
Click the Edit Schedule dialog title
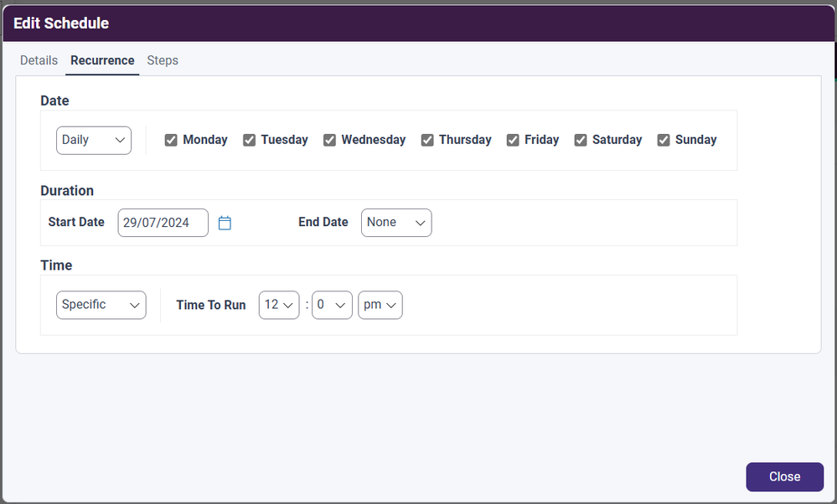coord(61,23)
